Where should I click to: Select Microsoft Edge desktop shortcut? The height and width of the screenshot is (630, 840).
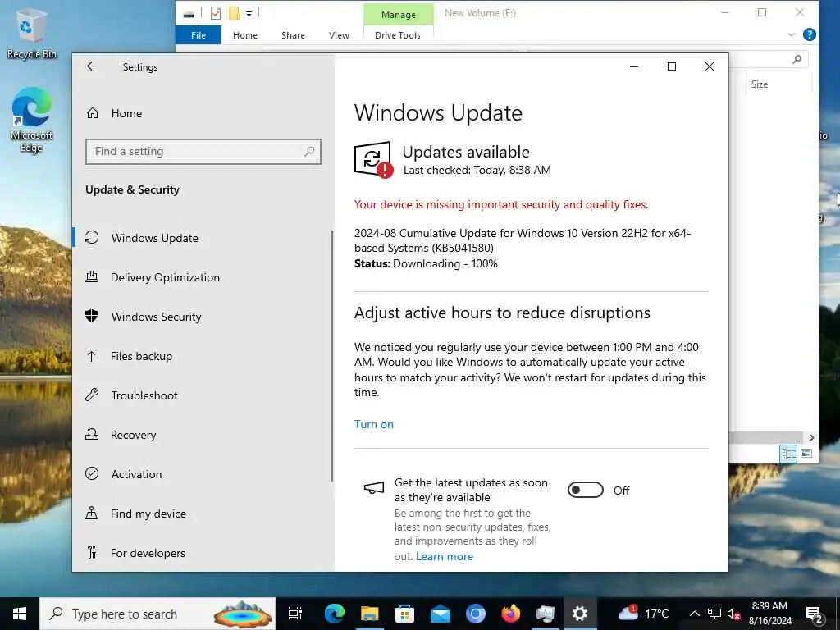31,121
